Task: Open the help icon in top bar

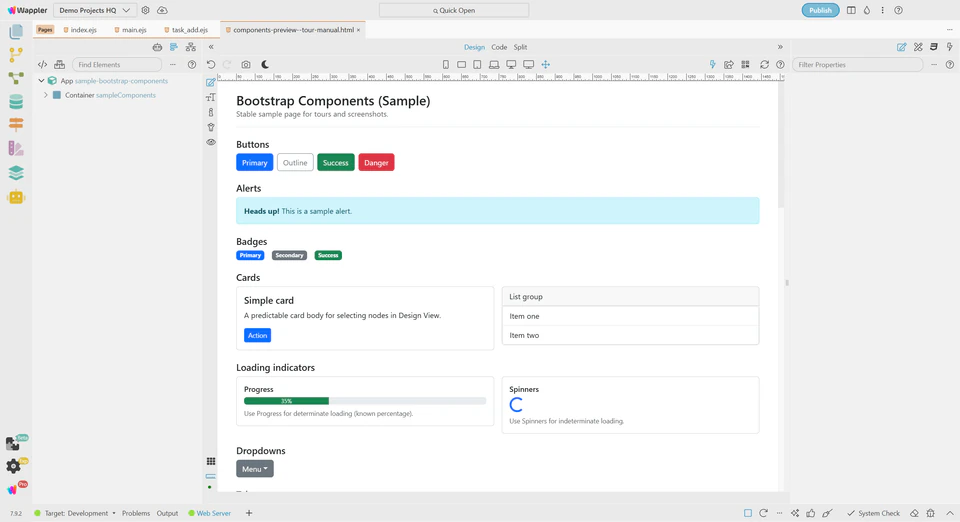Action: click(898, 10)
